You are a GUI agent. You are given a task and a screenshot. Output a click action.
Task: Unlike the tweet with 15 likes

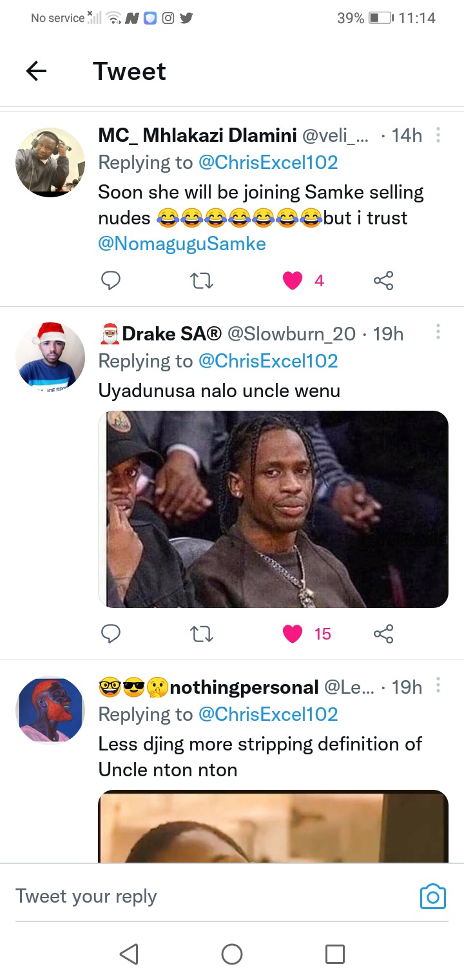click(x=293, y=634)
